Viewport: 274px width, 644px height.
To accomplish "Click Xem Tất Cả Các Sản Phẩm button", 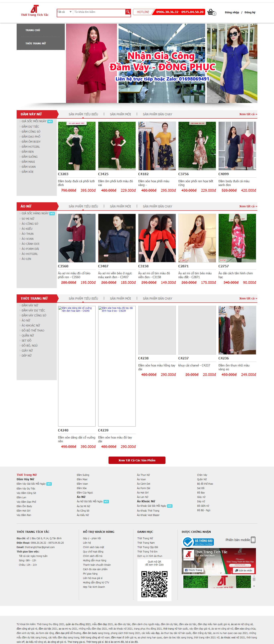I will tap(137, 460).
